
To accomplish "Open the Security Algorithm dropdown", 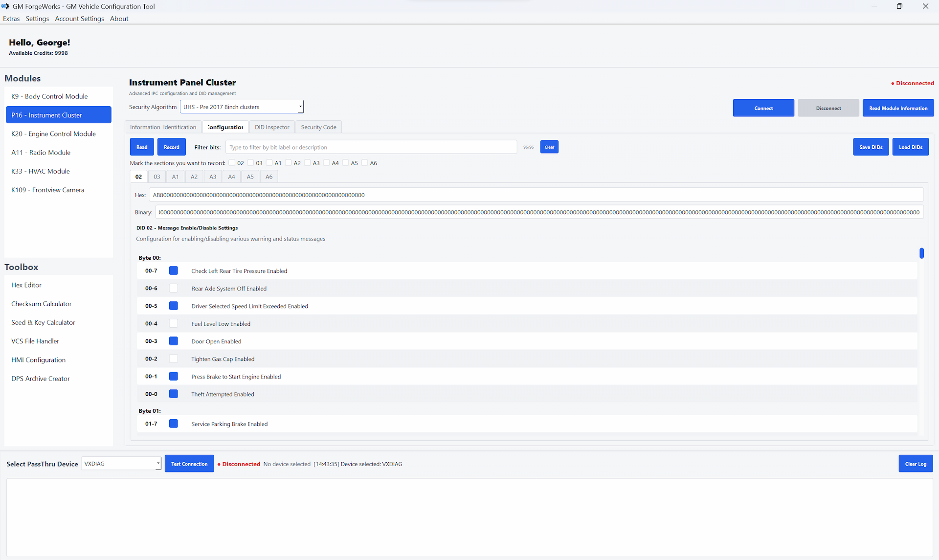I will pyautogui.click(x=299, y=107).
